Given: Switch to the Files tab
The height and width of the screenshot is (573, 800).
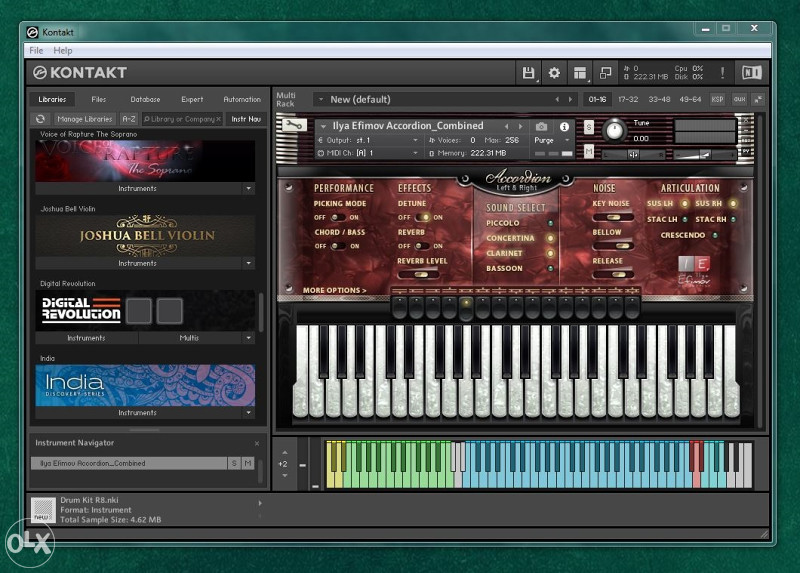Looking at the screenshot, I should coord(99,99).
